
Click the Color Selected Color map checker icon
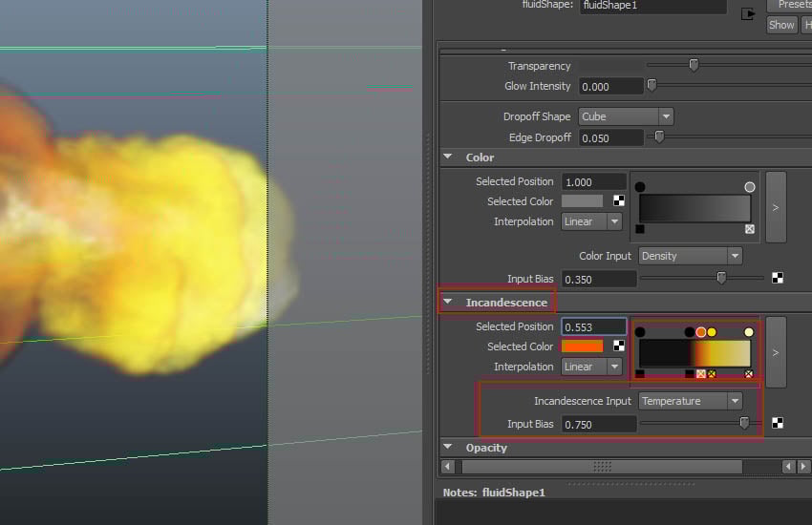point(619,200)
